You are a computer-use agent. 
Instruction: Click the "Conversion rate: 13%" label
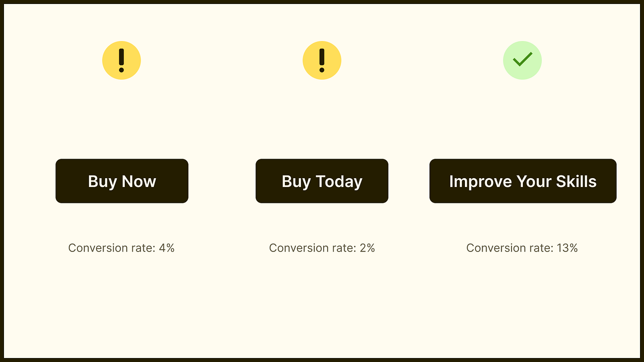tap(522, 248)
